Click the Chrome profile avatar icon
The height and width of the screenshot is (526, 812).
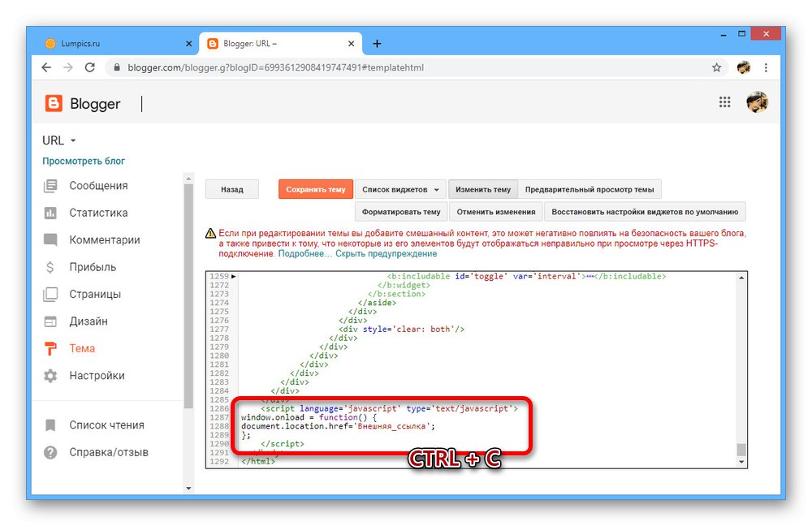tap(744, 67)
